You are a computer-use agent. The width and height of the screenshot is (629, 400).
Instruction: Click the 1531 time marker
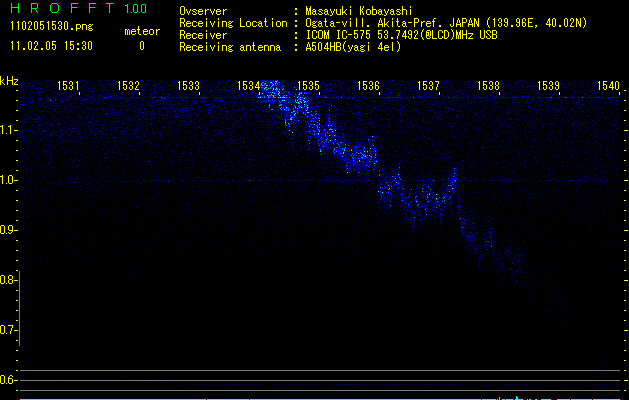click(x=68, y=85)
